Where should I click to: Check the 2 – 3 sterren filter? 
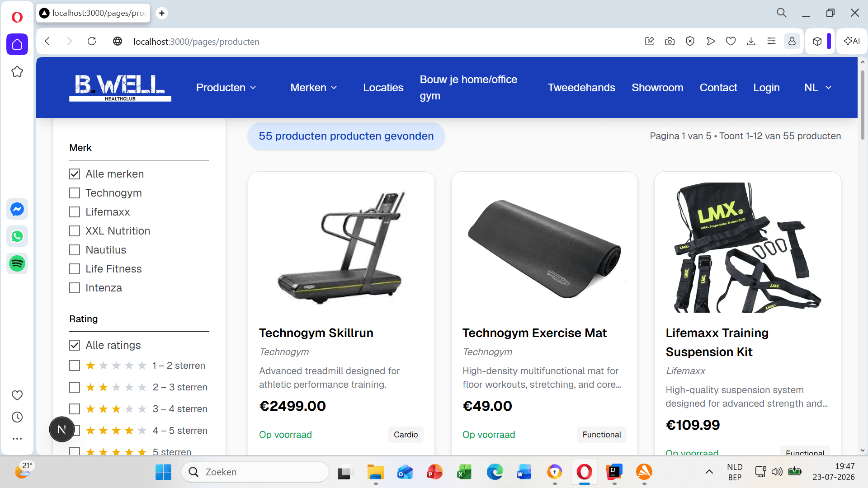tap(75, 387)
